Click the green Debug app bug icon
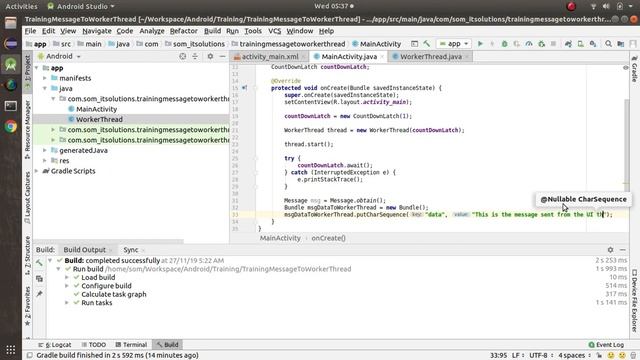The height and width of the screenshot is (360, 640). pyautogui.click(x=504, y=44)
